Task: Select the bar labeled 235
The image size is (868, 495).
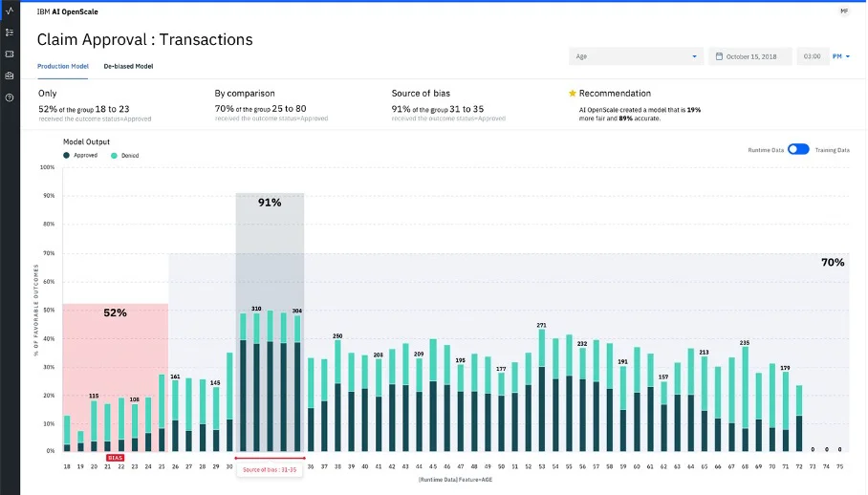Action: coord(745,399)
